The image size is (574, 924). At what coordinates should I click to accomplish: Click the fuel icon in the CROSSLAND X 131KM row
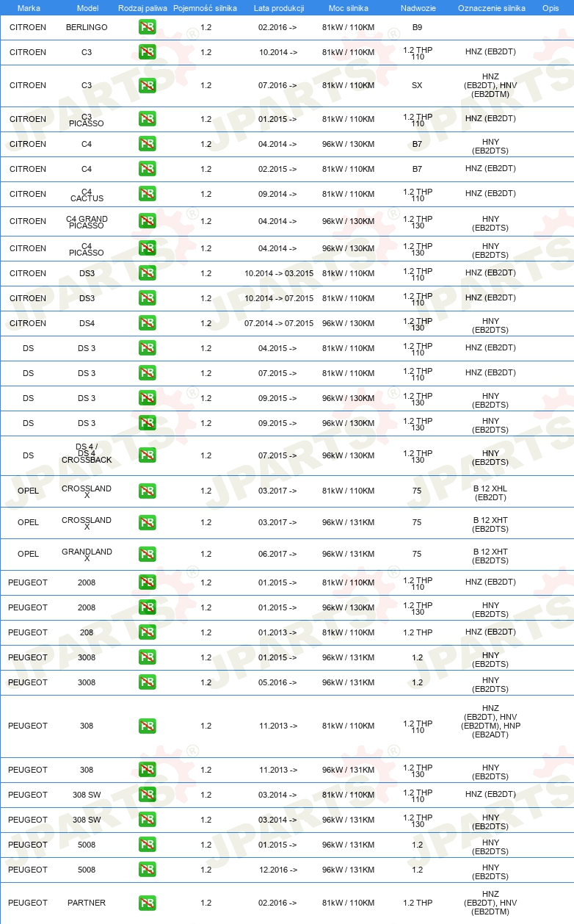tap(147, 523)
